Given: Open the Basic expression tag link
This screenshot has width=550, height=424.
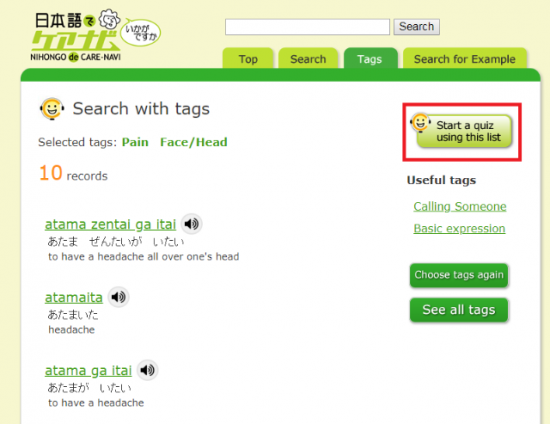Looking at the screenshot, I should 459,229.
